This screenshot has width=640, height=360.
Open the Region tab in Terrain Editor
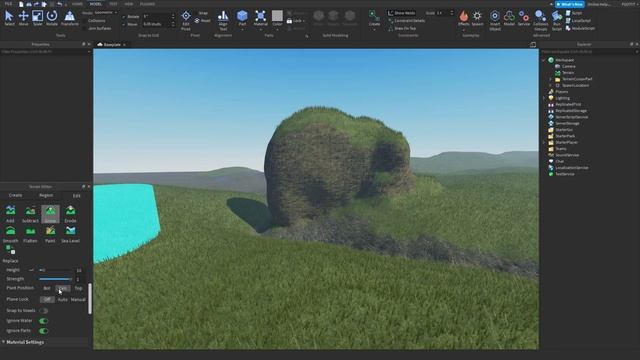coord(46,196)
